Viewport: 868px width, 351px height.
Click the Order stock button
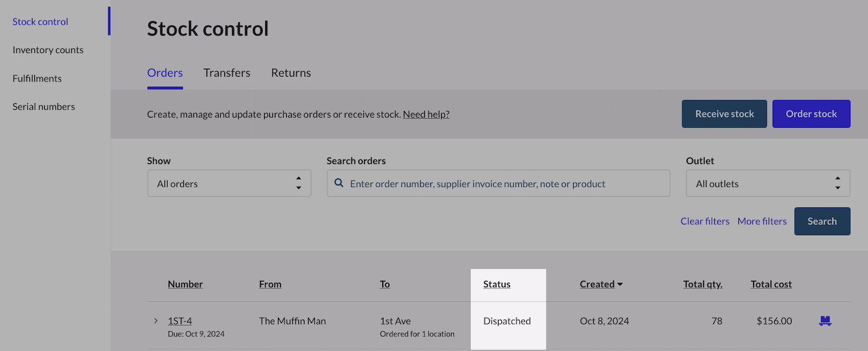pos(811,114)
